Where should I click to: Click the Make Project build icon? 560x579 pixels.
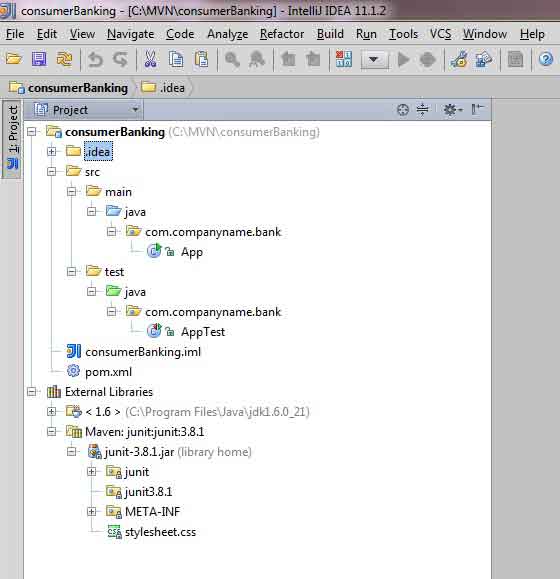click(x=344, y=59)
